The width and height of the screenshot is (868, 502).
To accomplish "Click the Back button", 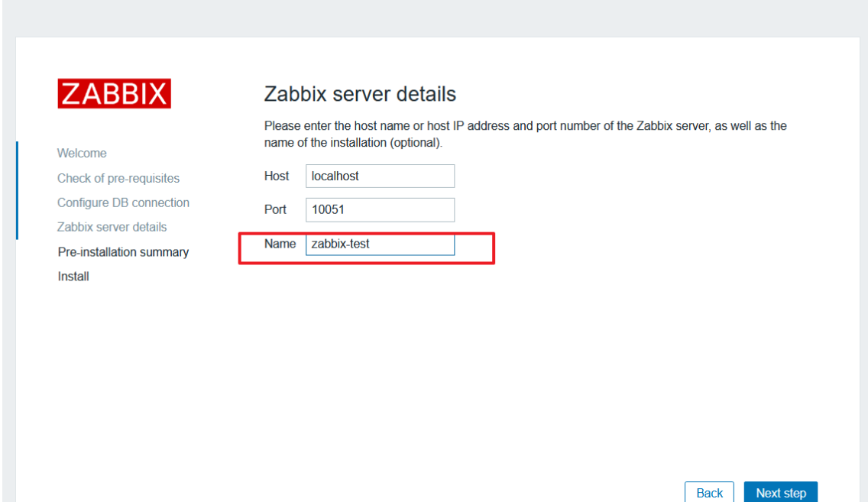I will click(709, 492).
